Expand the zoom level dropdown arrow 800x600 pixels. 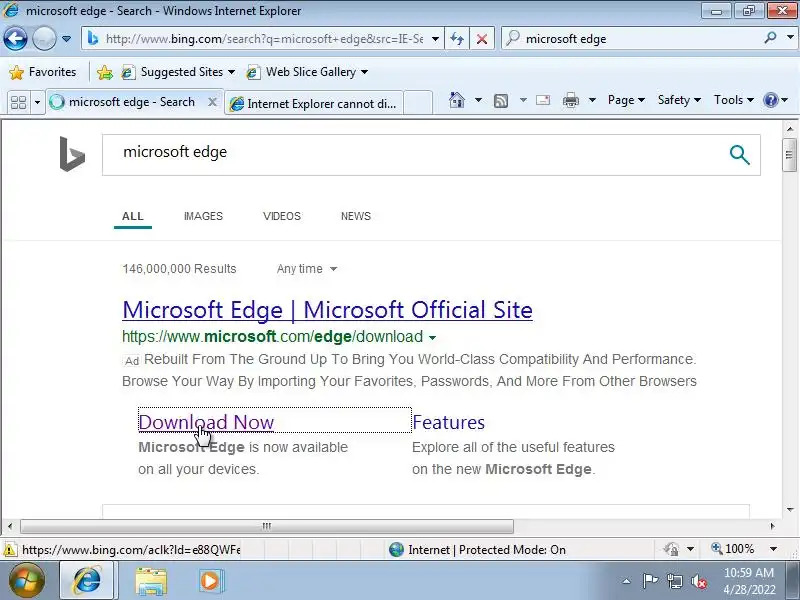click(x=773, y=549)
